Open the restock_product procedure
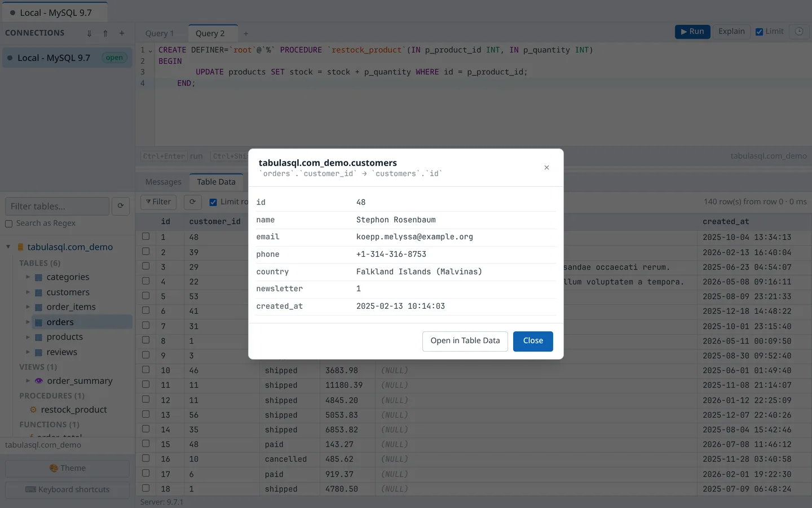Image resolution: width=812 pixels, height=508 pixels. (74, 410)
